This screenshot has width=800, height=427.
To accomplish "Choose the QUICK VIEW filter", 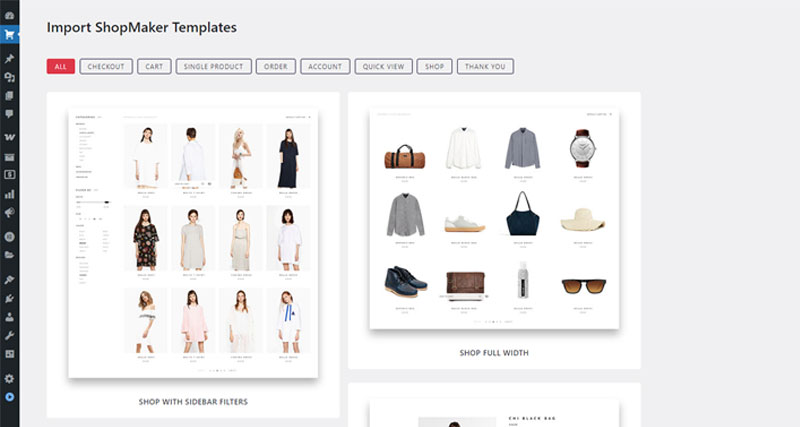I will pyautogui.click(x=383, y=67).
